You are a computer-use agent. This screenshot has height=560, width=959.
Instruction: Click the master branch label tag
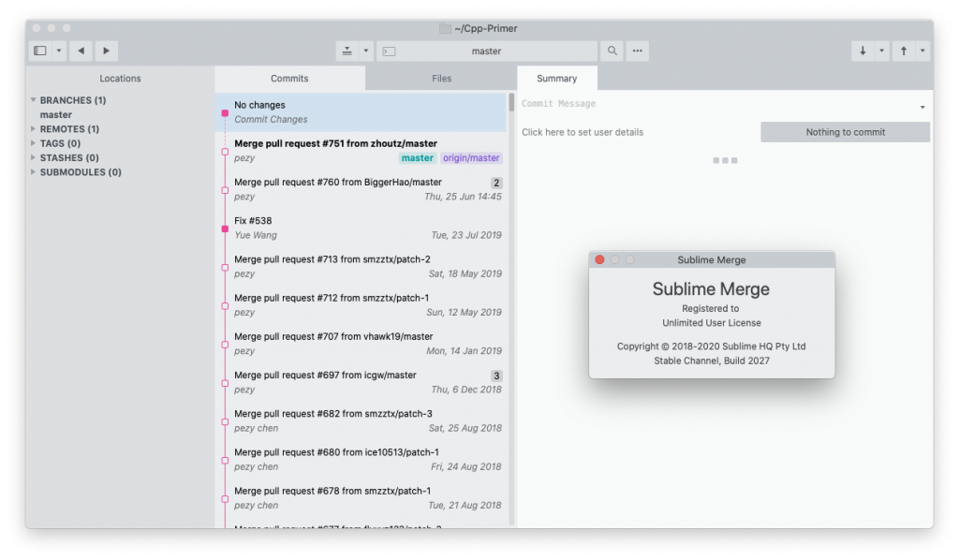[x=418, y=157]
